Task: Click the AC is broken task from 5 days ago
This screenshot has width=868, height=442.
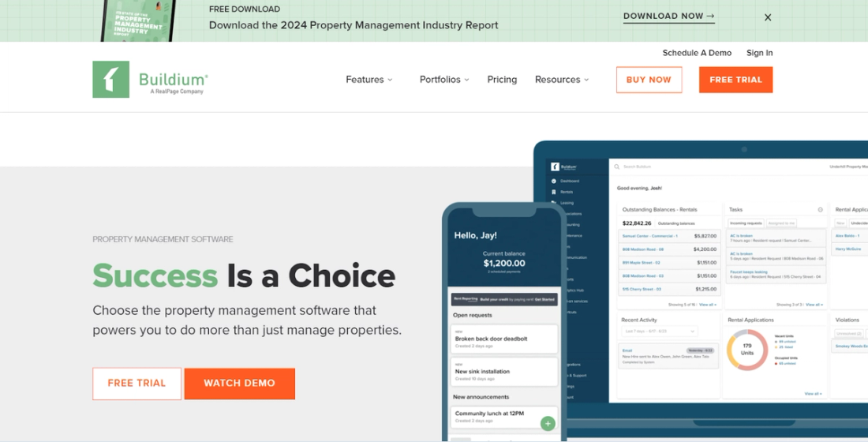Action: [x=776, y=256]
